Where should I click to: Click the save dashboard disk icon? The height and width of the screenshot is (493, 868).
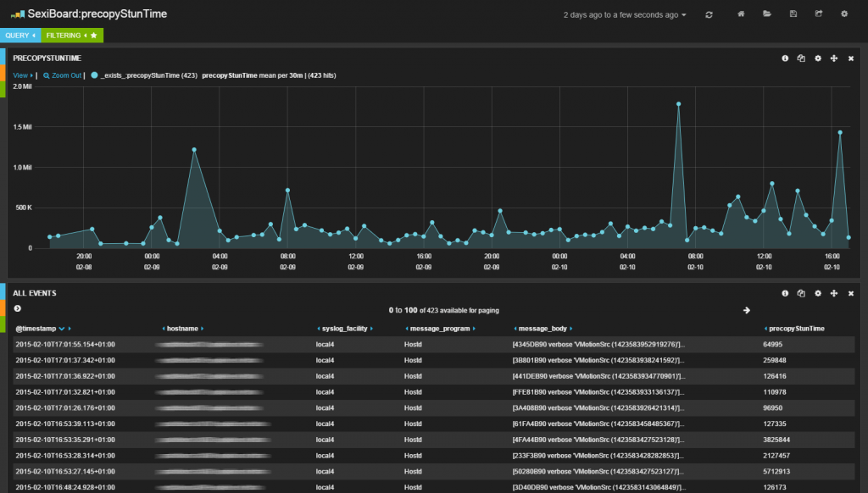(x=793, y=14)
